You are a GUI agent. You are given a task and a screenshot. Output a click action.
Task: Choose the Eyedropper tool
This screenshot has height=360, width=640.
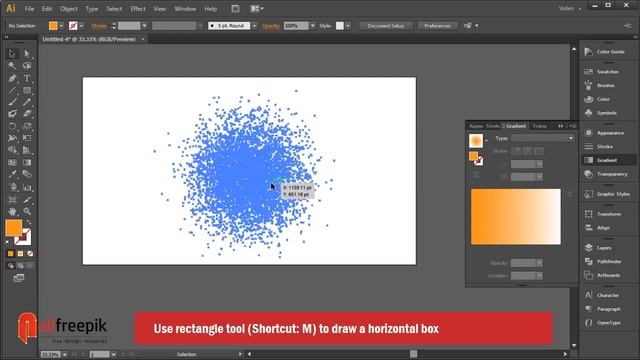pyautogui.click(x=12, y=174)
